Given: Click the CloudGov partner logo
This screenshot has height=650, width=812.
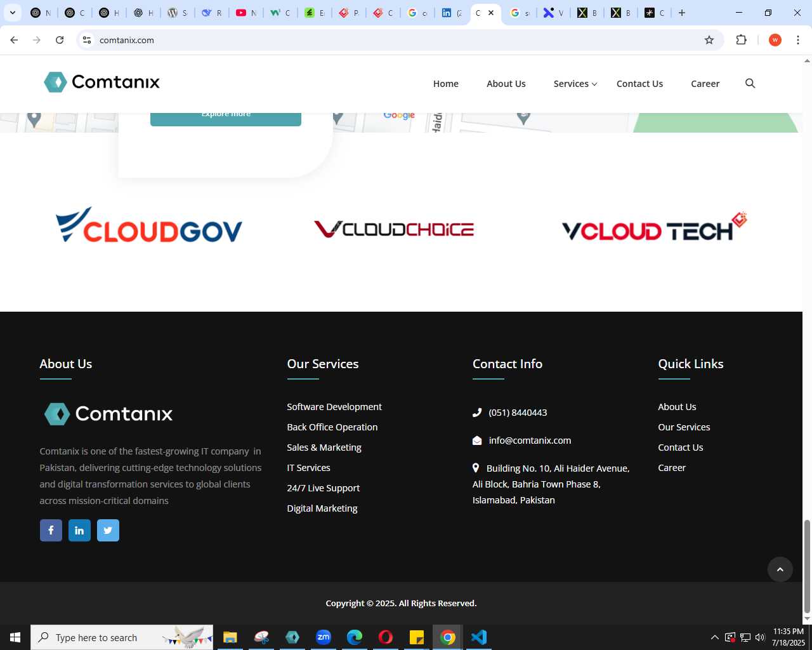Looking at the screenshot, I should coord(149,225).
